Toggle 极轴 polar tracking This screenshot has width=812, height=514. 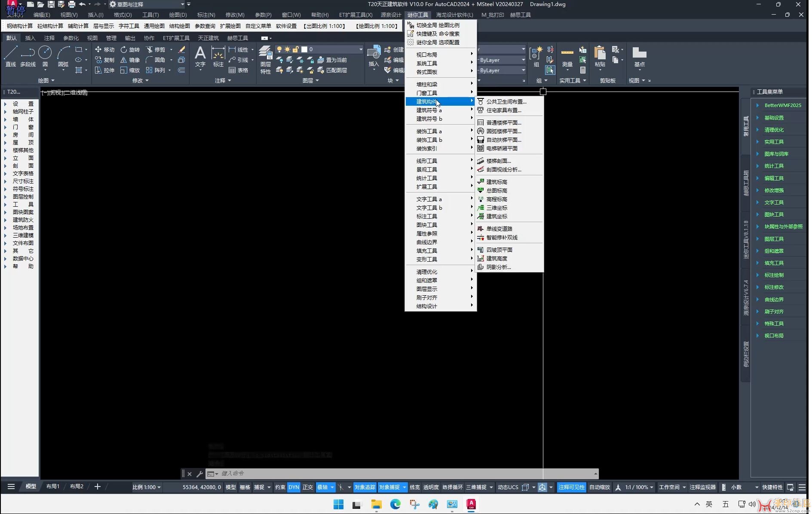click(x=322, y=487)
